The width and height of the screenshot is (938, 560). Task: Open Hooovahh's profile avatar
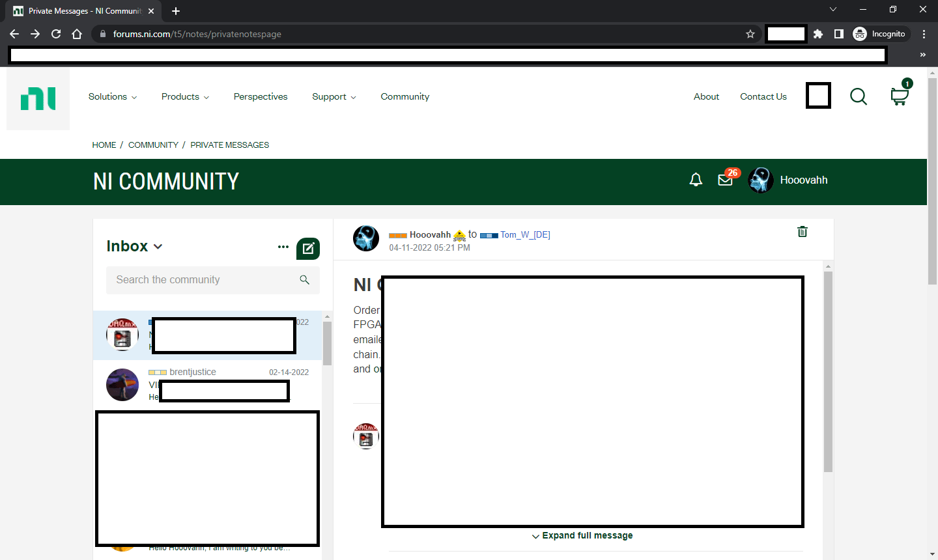point(760,180)
